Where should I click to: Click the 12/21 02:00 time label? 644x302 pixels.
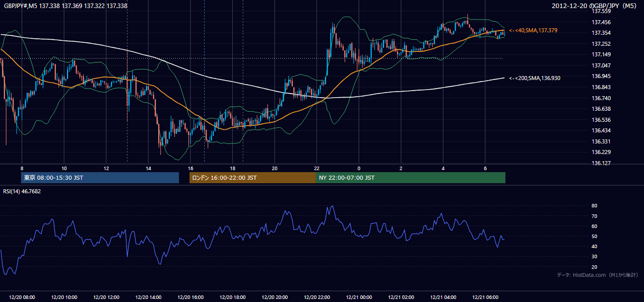click(x=401, y=297)
